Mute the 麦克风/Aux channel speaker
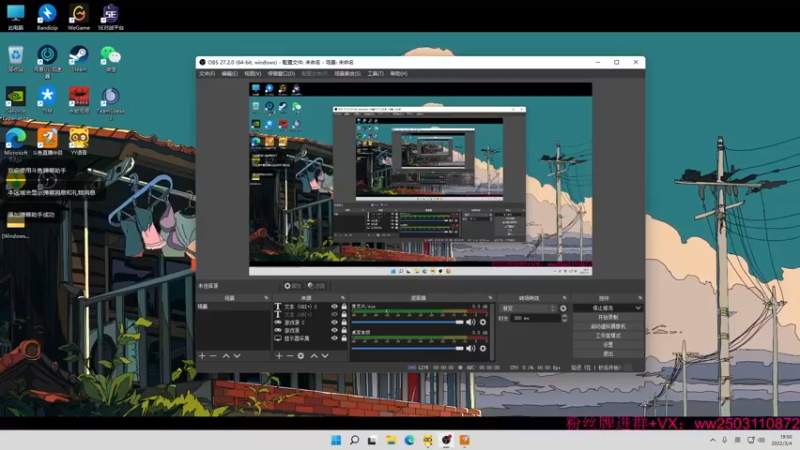This screenshot has height=450, width=800. click(x=470, y=322)
